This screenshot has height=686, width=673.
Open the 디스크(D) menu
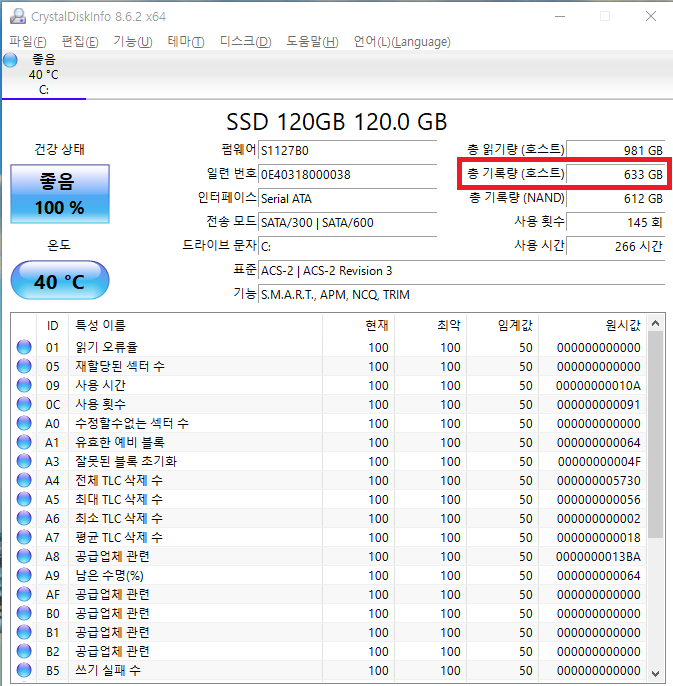pos(245,42)
